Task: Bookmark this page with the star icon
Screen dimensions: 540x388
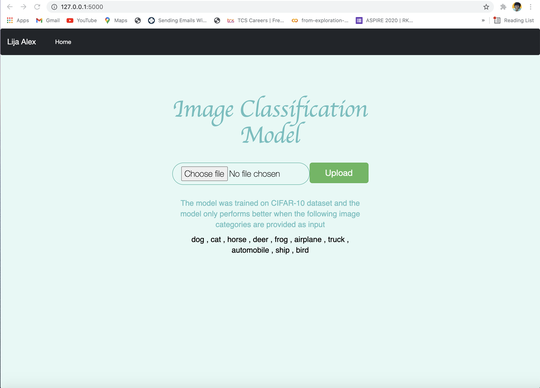Action: (486, 7)
